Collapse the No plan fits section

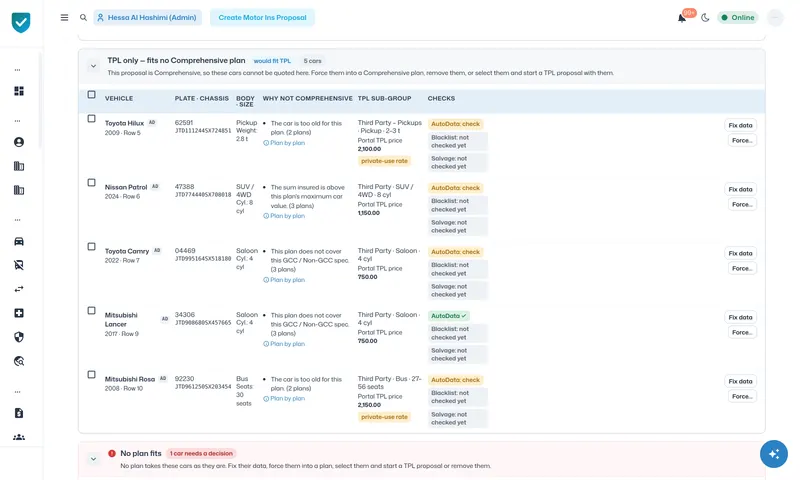pos(93,459)
